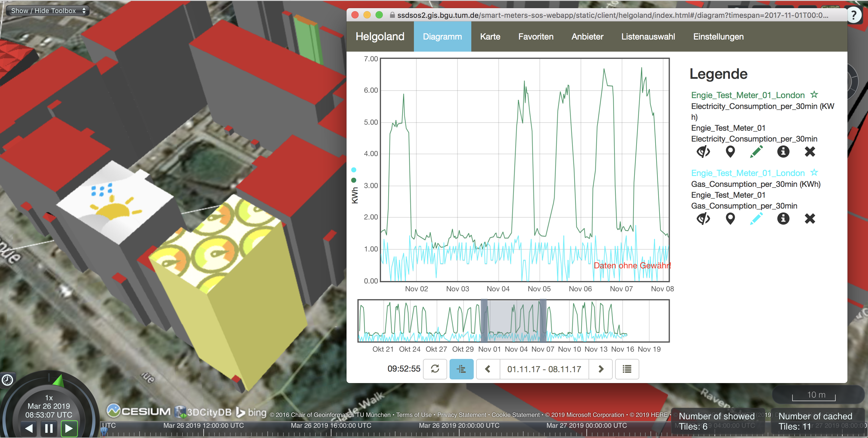
Task: Play the Cesium animation in reverse
Action: click(x=29, y=428)
